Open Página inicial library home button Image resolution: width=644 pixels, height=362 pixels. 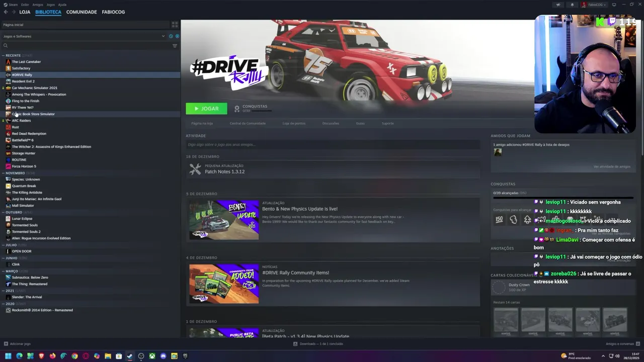(x=85, y=25)
